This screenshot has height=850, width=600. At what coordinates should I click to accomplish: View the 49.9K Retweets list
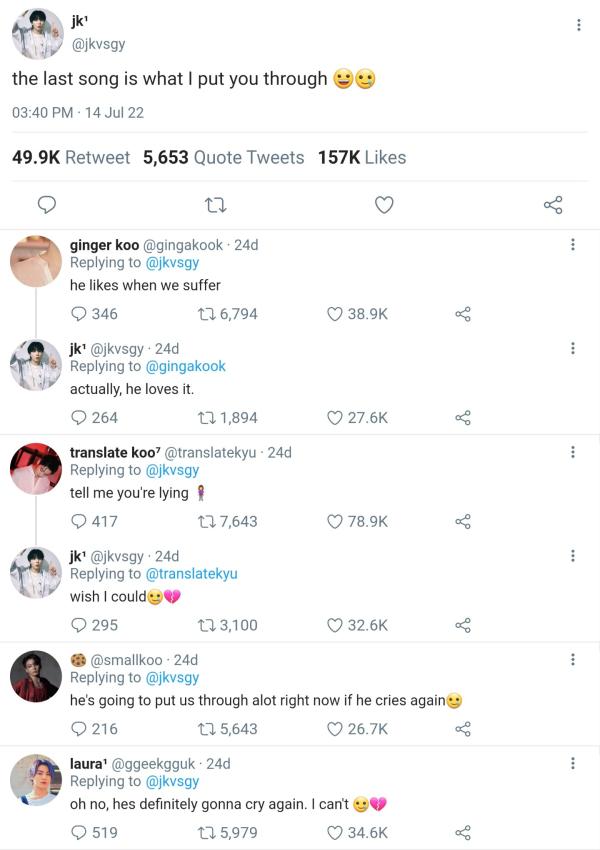click(71, 157)
